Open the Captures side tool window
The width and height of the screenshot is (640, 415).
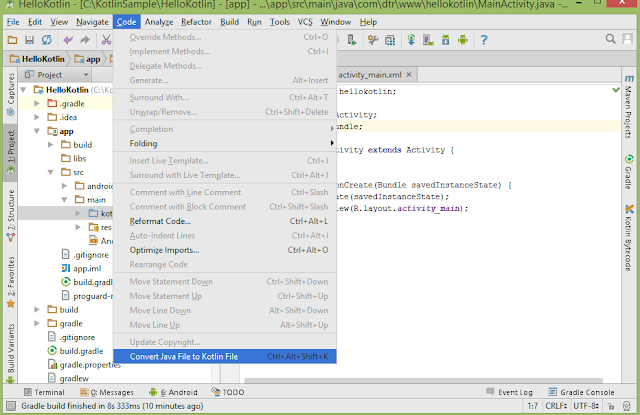point(11,94)
